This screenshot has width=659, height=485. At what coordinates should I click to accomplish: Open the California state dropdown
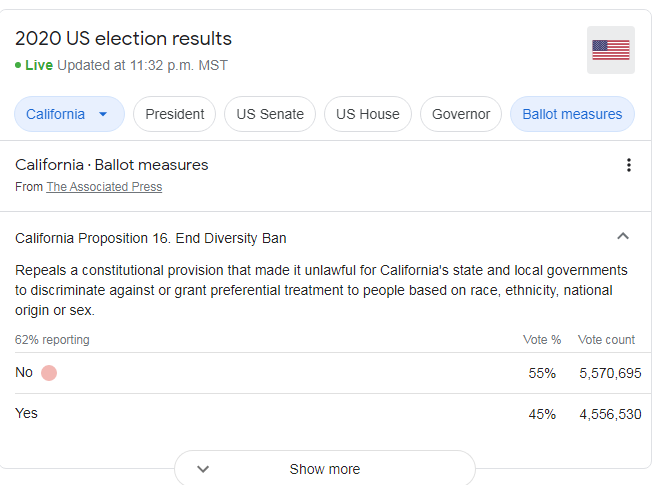pyautogui.click(x=69, y=114)
